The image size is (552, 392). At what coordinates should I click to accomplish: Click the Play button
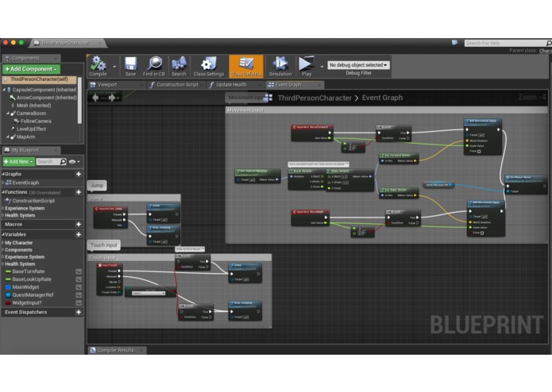point(307,66)
